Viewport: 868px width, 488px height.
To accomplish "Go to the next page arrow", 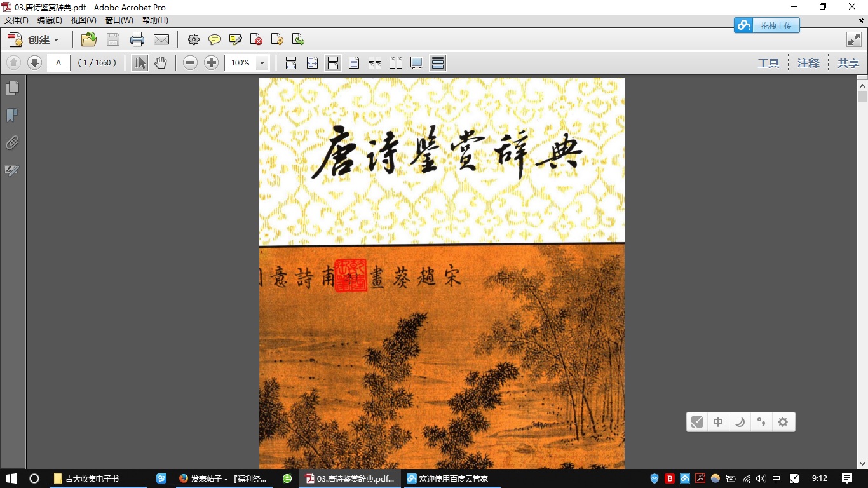I will (x=34, y=63).
